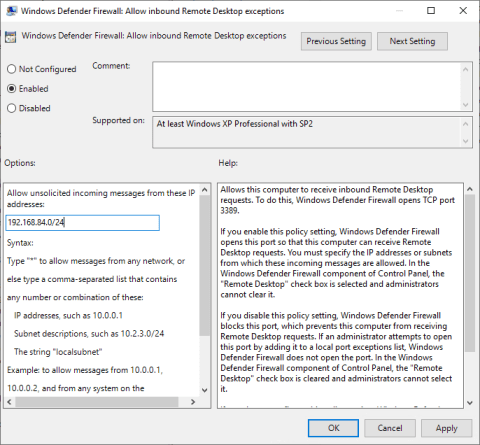This screenshot has width=480, height=445.
Task: Go to Next Setting
Action: (x=412, y=41)
